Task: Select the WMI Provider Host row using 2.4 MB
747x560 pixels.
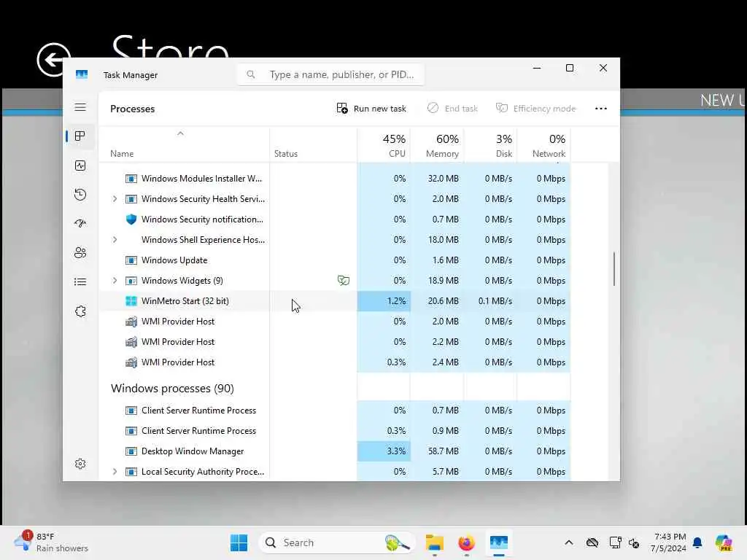Action: coord(334,362)
